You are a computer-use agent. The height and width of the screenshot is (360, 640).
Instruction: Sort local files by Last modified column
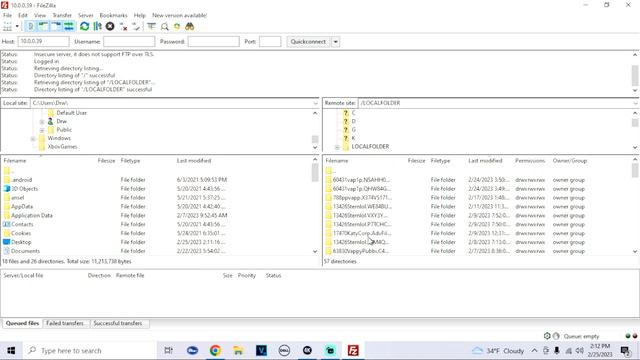tap(194, 161)
